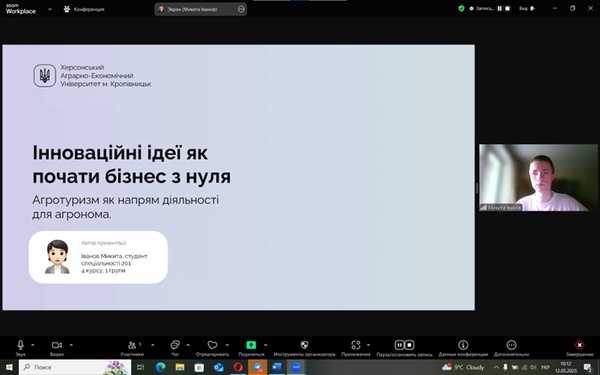Pause recording in the bottom toolbar
This screenshot has height=375, width=600.
click(399, 345)
